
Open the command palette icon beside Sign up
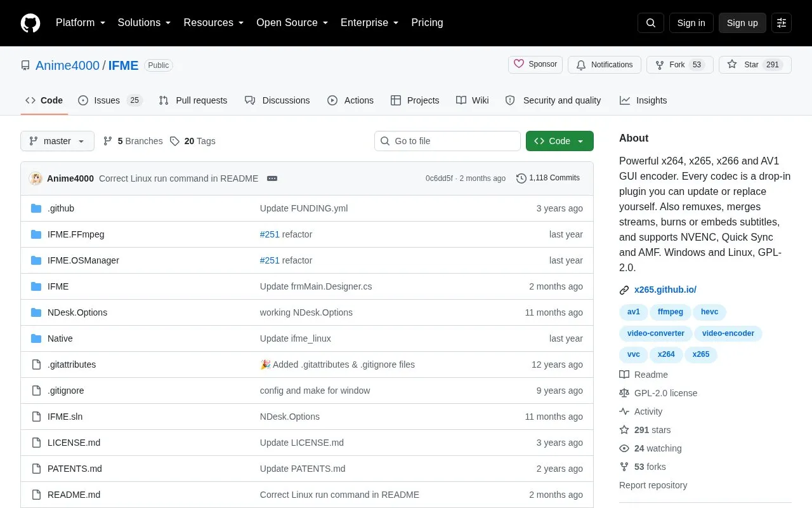pos(782,23)
